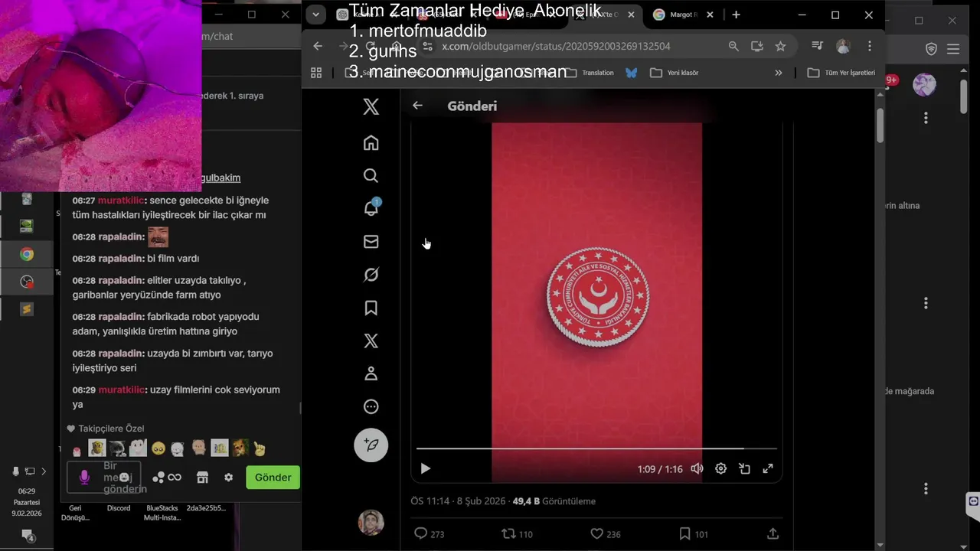Open background browser hamburger menu
The width and height of the screenshot is (980, 551).
[953, 49]
